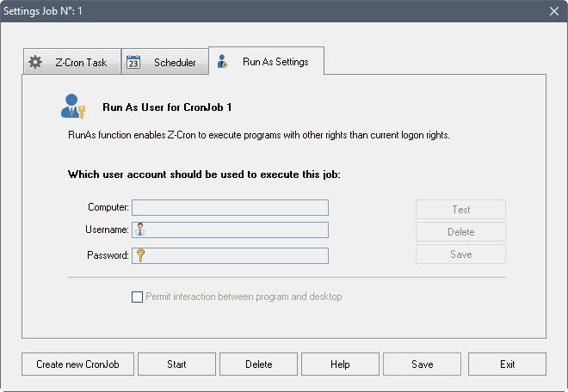Click the person icon in Username field
Viewport: 568px width, 392px height.
tap(139, 230)
